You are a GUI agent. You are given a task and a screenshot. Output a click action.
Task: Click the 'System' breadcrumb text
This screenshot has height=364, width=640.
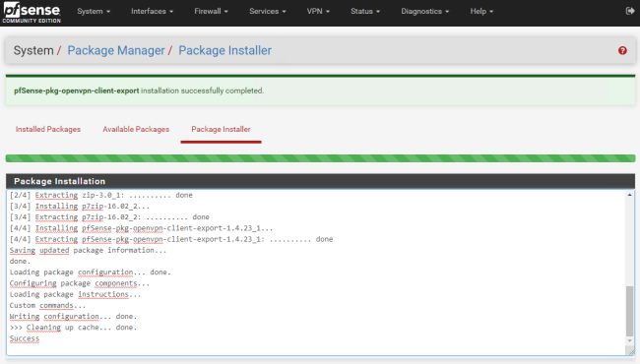[33, 50]
